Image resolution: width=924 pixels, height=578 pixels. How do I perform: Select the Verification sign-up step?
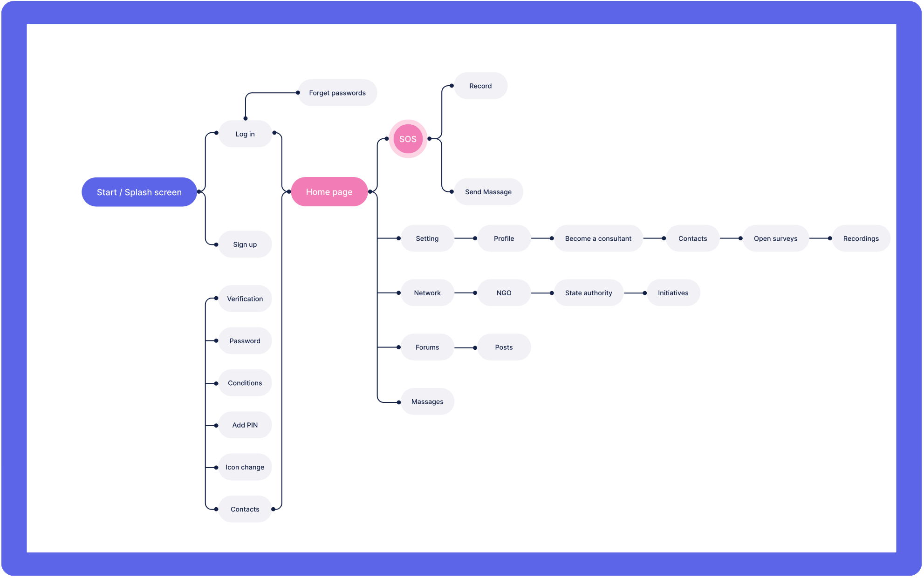244,299
